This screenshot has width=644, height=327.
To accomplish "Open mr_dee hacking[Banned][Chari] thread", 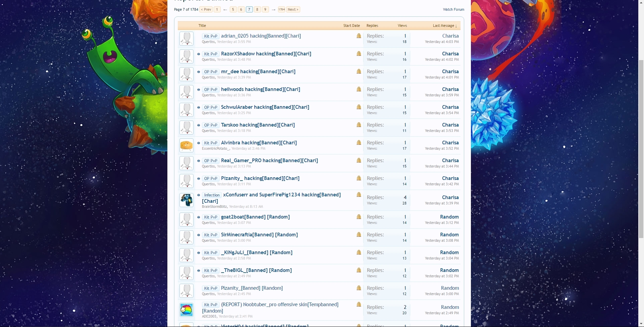I will click(258, 72).
